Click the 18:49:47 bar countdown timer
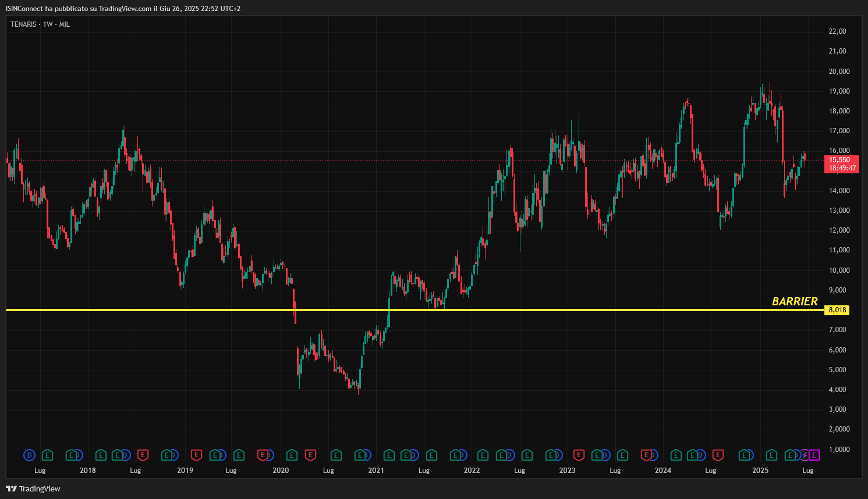The width and height of the screenshot is (868, 499). click(842, 168)
